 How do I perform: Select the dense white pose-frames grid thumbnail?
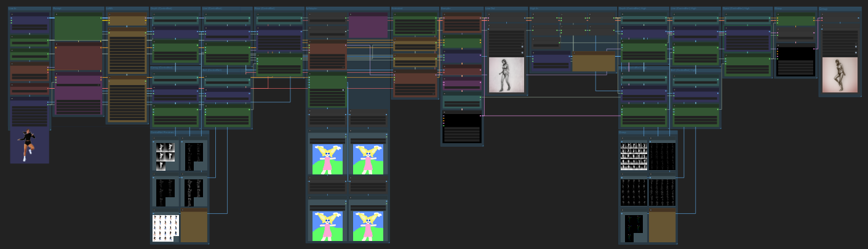coord(634,156)
